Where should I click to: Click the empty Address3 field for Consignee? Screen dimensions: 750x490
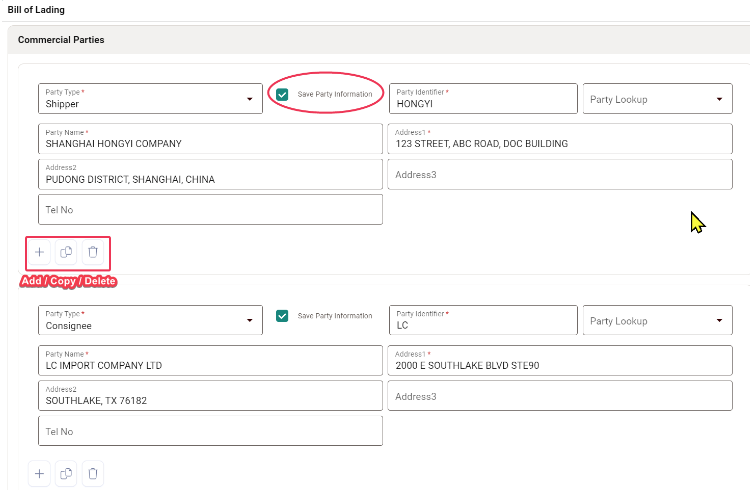pos(560,396)
